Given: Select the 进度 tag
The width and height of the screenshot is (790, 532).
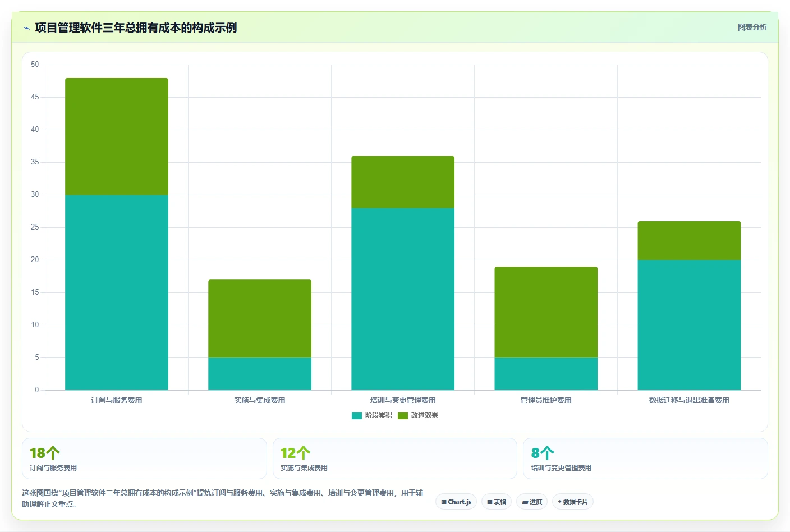Looking at the screenshot, I should click(x=532, y=502).
